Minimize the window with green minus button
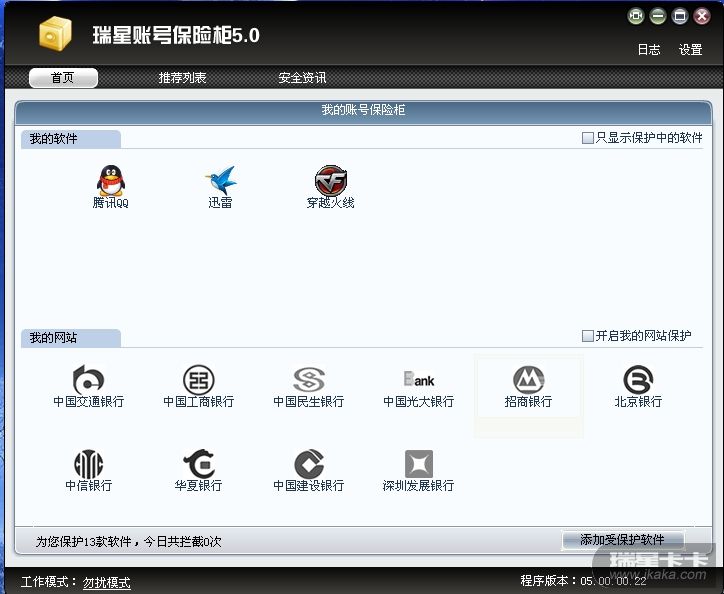The width and height of the screenshot is (724, 594). [658, 17]
